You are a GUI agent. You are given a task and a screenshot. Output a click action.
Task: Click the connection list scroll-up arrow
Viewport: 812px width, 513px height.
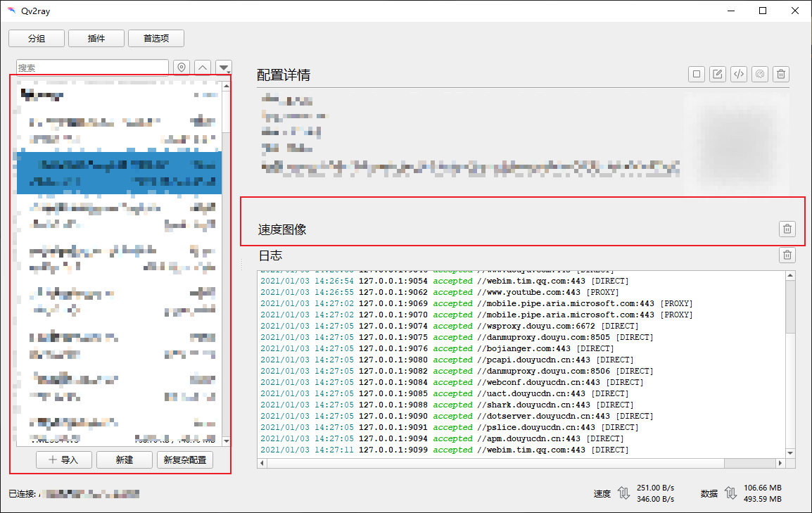pos(227,86)
